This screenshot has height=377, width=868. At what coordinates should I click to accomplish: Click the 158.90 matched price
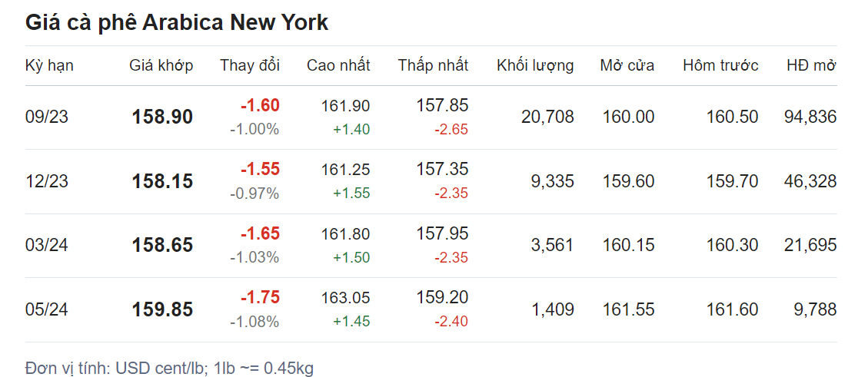[162, 117]
